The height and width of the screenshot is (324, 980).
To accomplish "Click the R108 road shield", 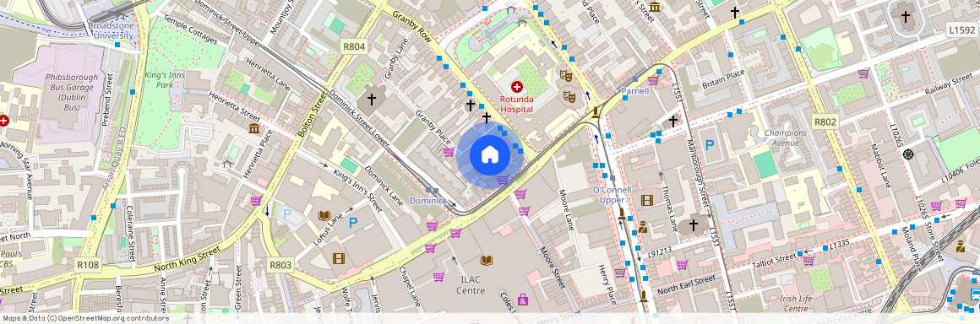I will pos(88,265).
